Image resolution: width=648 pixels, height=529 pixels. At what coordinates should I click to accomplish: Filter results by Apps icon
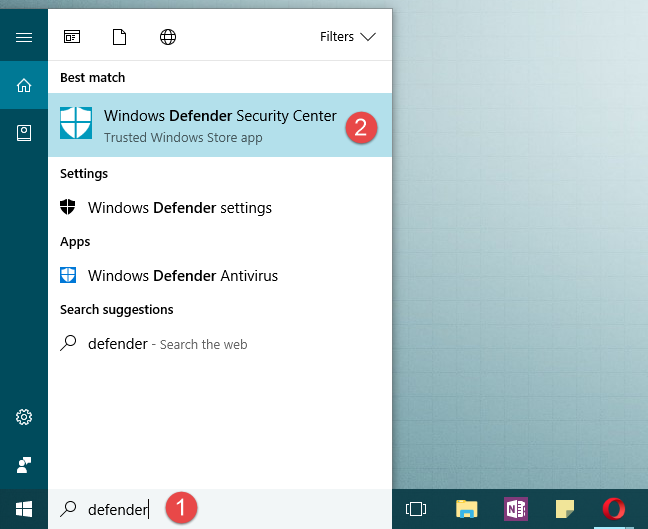[x=72, y=37]
